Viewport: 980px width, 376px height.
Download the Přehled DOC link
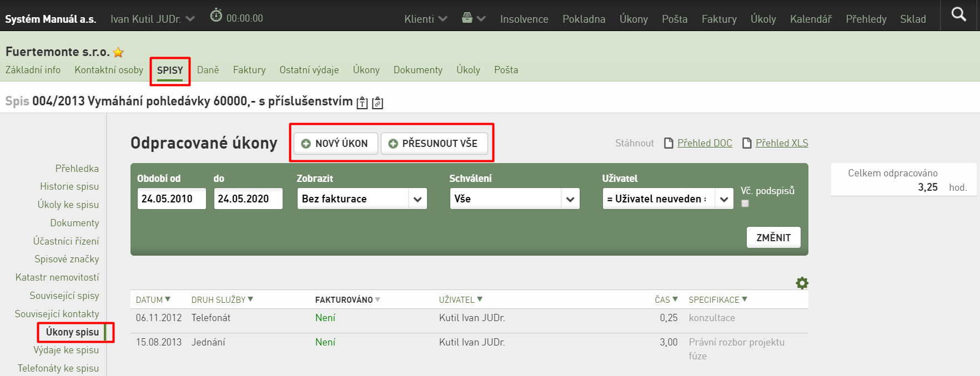(705, 143)
